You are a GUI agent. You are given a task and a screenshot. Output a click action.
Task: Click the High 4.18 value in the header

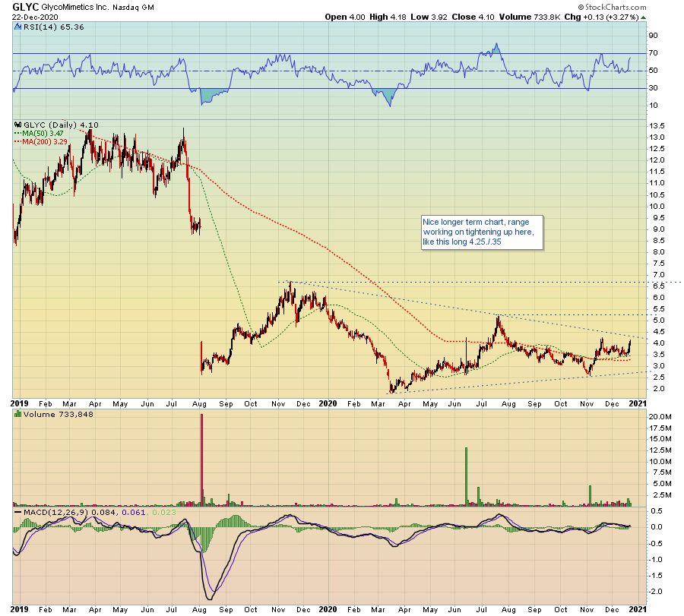pyautogui.click(x=388, y=17)
